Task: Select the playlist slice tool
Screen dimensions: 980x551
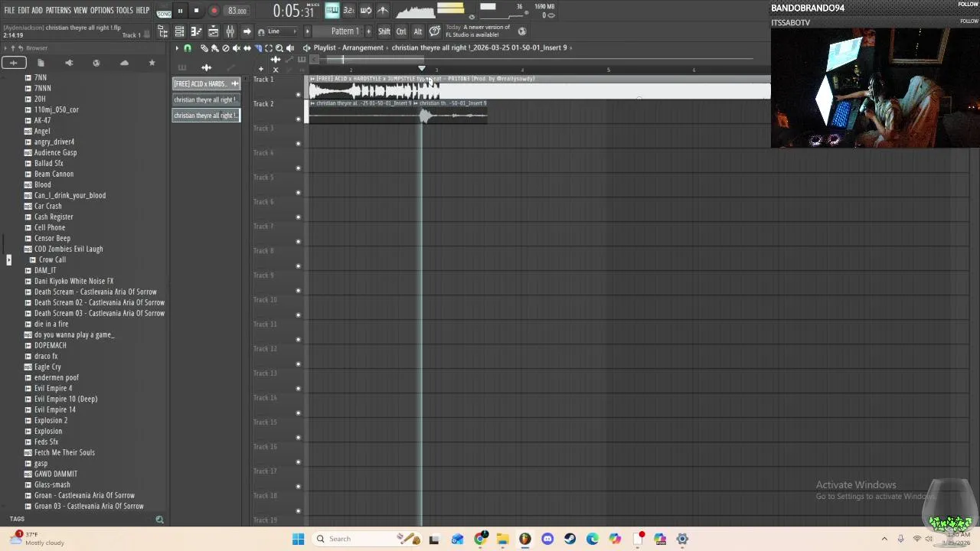Action: [x=258, y=48]
